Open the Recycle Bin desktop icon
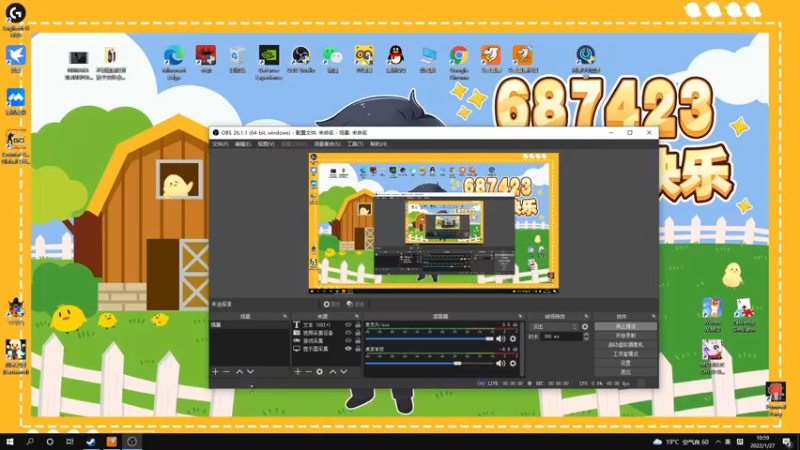Image resolution: width=800 pixels, height=450 pixels. click(237, 59)
